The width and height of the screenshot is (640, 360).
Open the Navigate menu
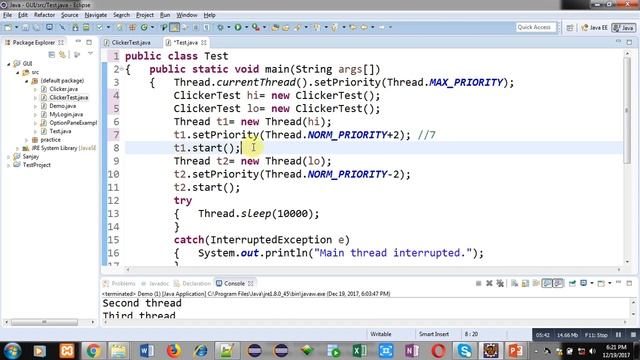click(x=96, y=15)
